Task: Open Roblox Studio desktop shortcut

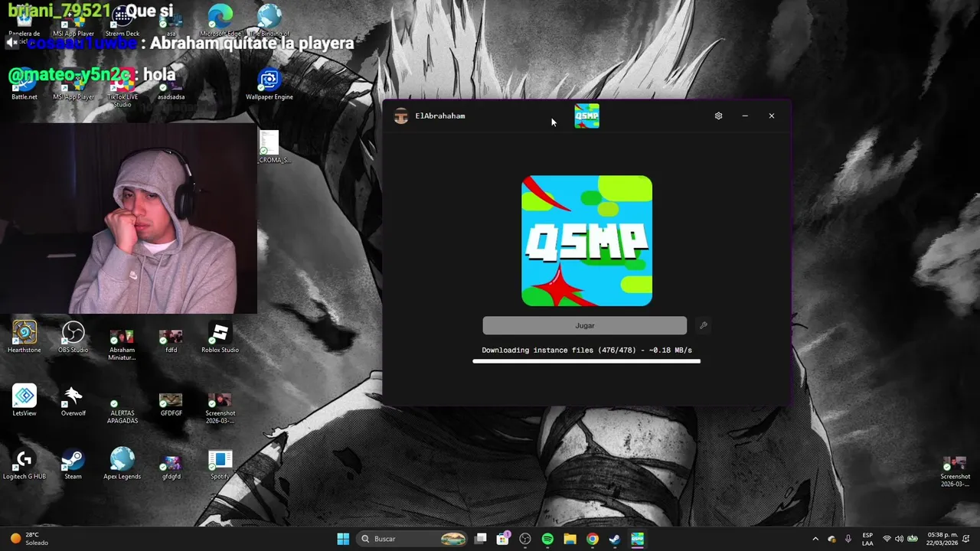Action: click(220, 337)
